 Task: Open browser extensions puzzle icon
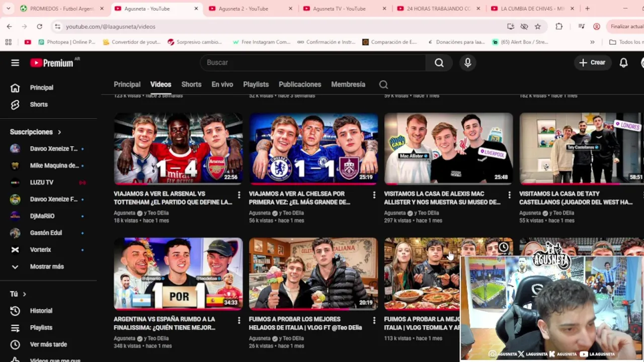559,27
